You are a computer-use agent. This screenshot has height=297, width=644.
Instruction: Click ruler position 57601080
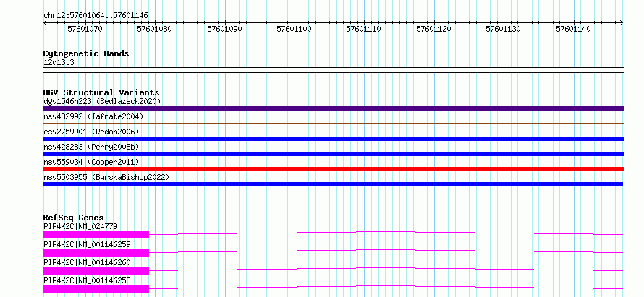[155, 29]
